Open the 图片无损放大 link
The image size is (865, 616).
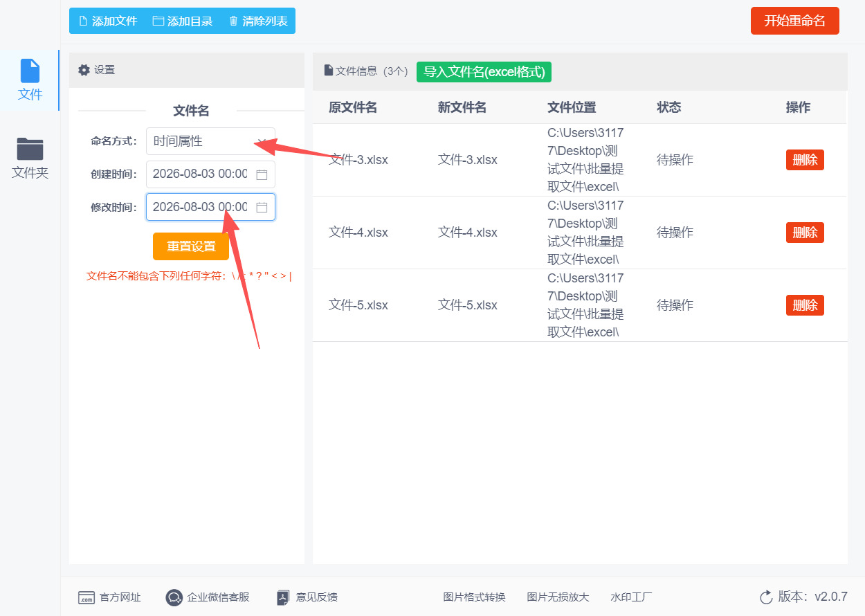558,597
